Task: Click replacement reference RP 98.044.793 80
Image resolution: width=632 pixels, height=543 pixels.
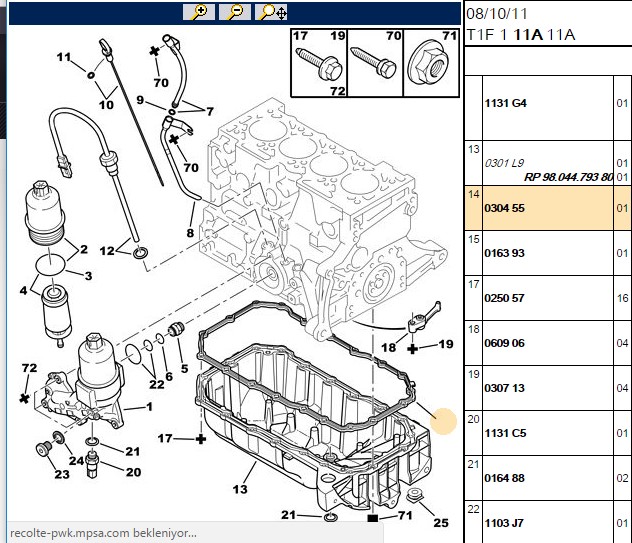Action: [568, 177]
